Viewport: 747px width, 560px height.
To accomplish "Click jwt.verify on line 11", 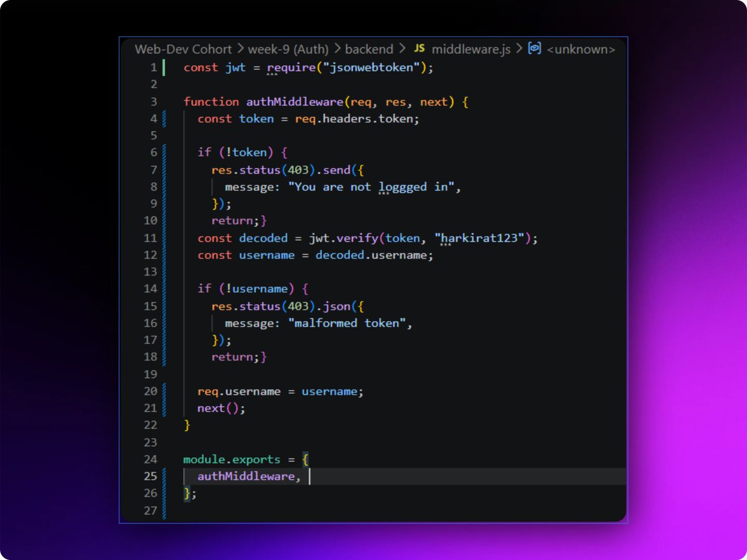I will 343,238.
